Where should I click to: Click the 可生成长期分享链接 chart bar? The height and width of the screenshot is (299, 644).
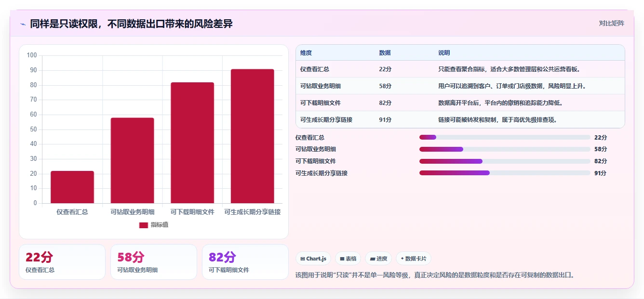tap(252, 136)
